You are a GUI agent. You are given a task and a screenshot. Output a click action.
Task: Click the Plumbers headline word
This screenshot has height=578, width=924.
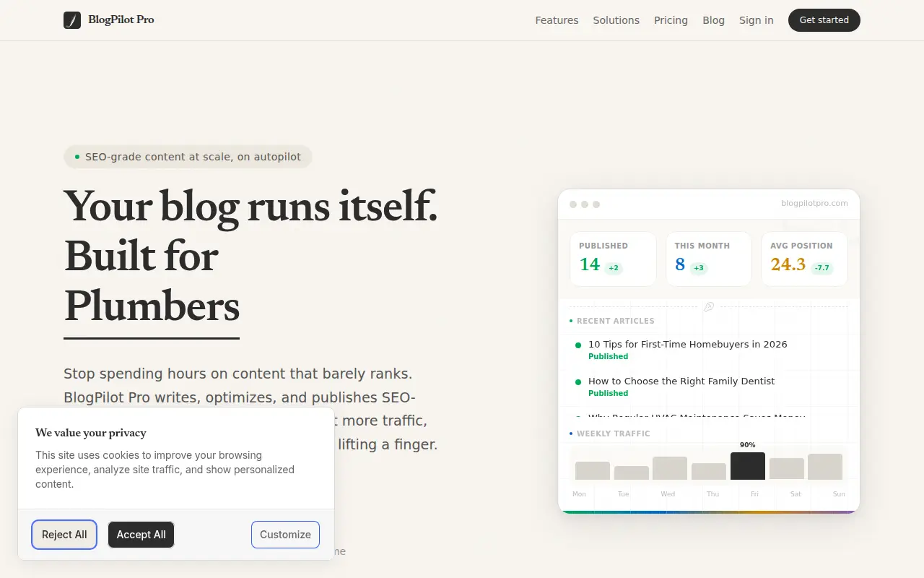[x=152, y=306]
